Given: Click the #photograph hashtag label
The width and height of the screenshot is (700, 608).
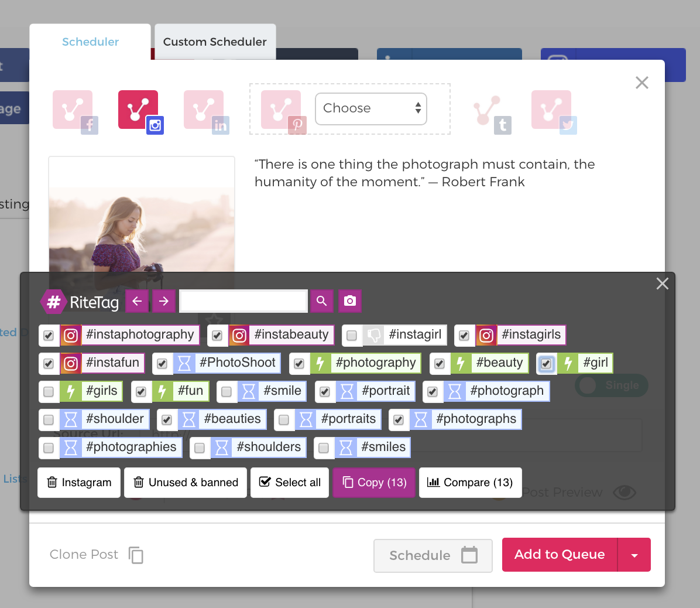Looking at the screenshot, I should tap(507, 391).
